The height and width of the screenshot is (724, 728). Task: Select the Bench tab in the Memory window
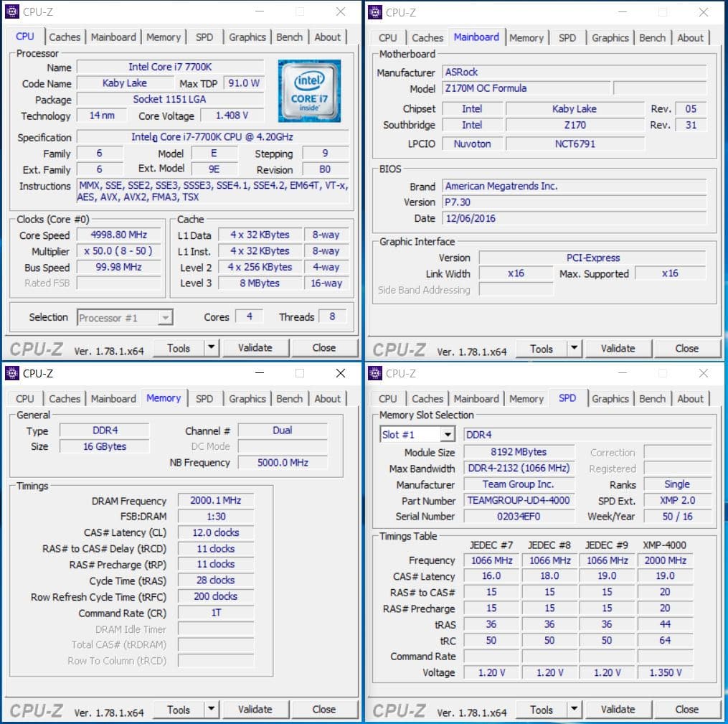tap(289, 399)
